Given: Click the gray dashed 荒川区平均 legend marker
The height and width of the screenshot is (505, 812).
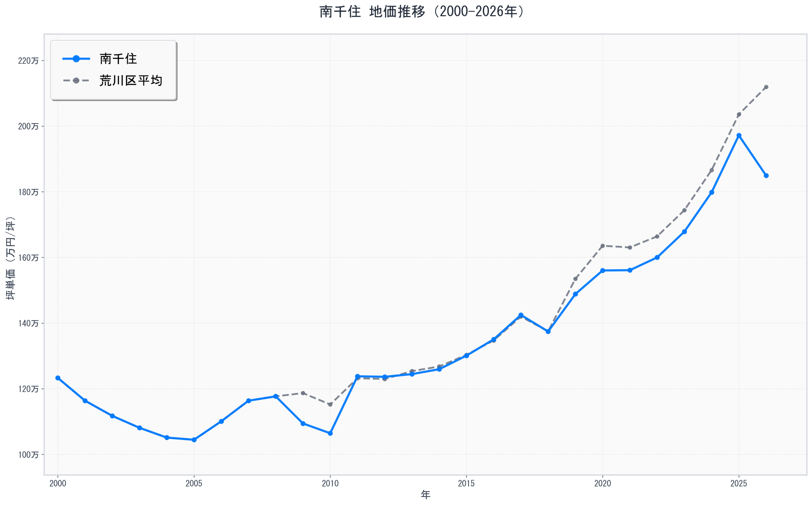Looking at the screenshot, I should click(x=76, y=81).
